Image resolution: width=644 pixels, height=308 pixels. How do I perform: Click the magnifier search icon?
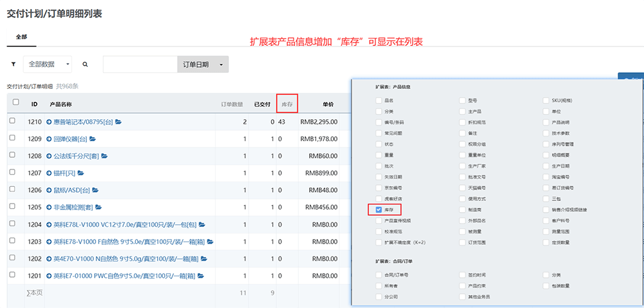pos(85,64)
